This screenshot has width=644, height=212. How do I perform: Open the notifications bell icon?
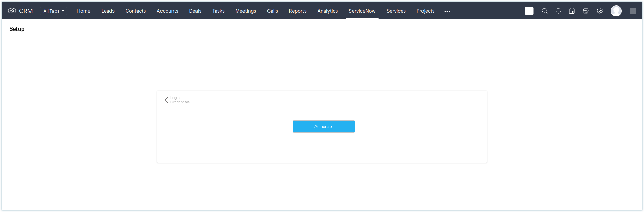tap(558, 11)
